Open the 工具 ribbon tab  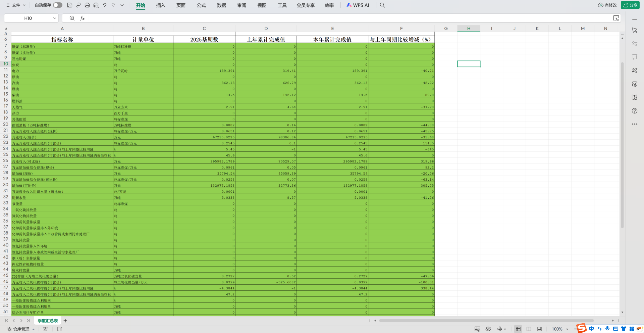click(282, 5)
